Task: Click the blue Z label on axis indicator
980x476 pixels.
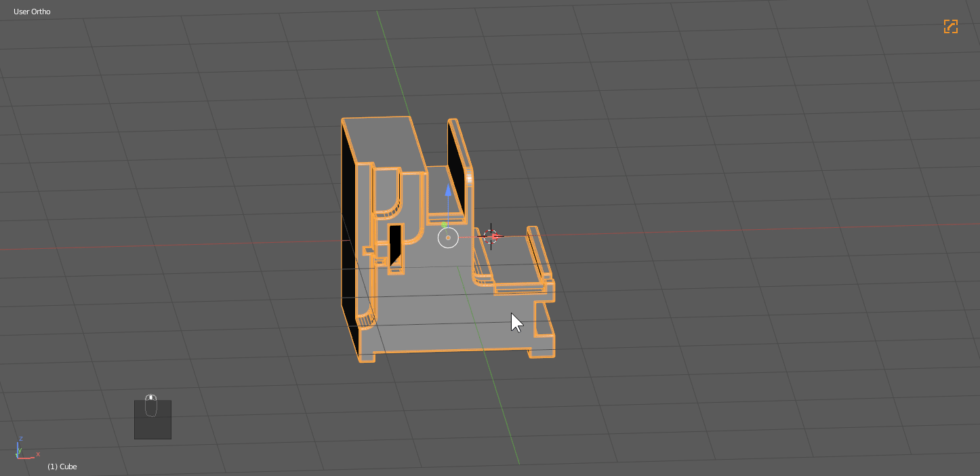Action: (x=21, y=439)
